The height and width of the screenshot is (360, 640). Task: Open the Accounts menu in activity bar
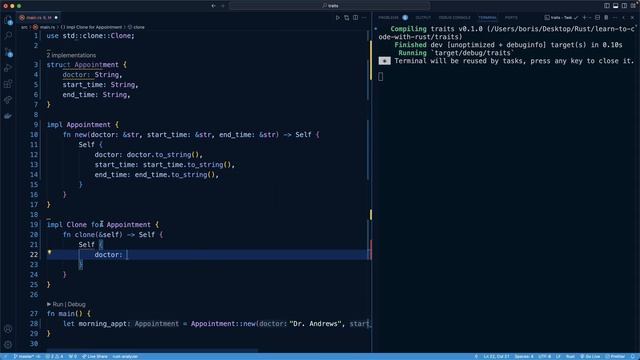pos(8,329)
